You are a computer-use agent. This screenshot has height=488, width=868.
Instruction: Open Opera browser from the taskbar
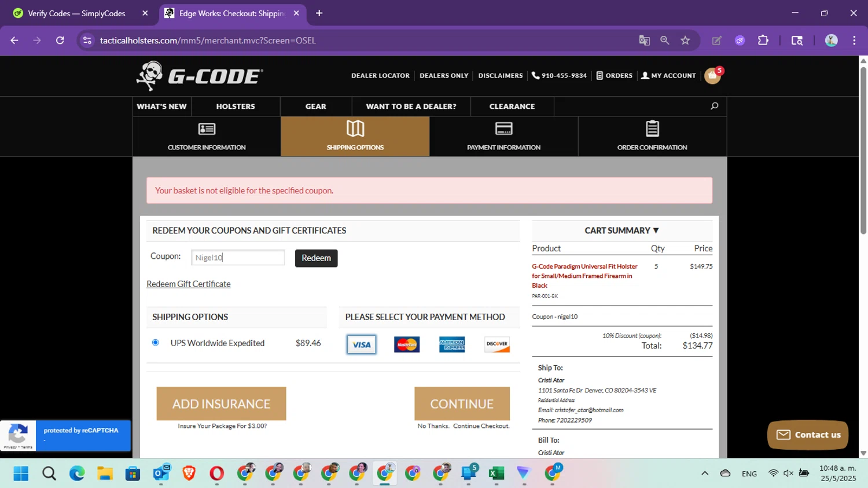coord(217,474)
